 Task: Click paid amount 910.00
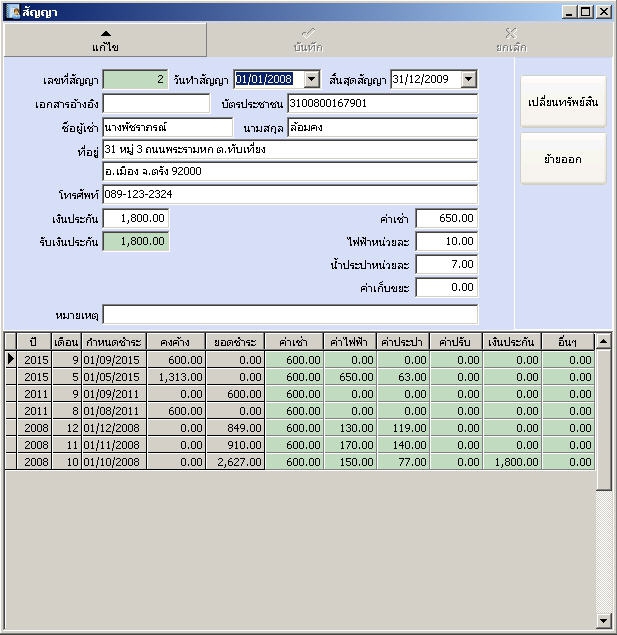coord(235,445)
